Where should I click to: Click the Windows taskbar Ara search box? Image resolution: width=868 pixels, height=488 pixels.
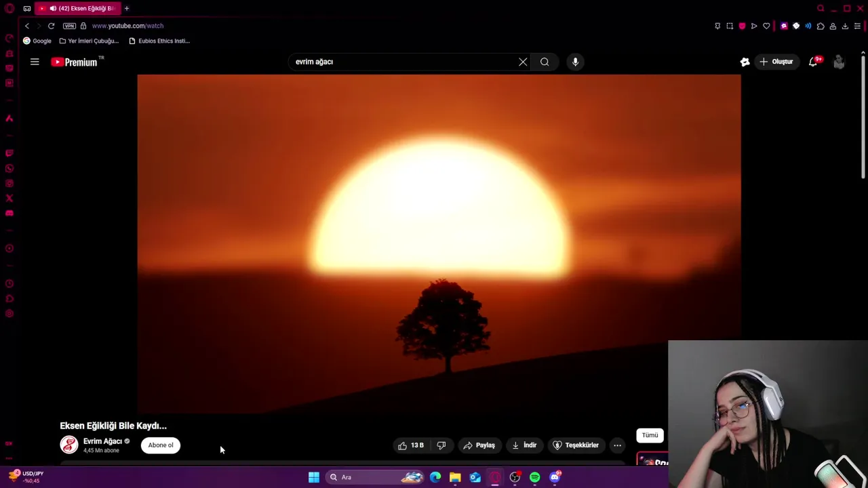click(x=376, y=477)
